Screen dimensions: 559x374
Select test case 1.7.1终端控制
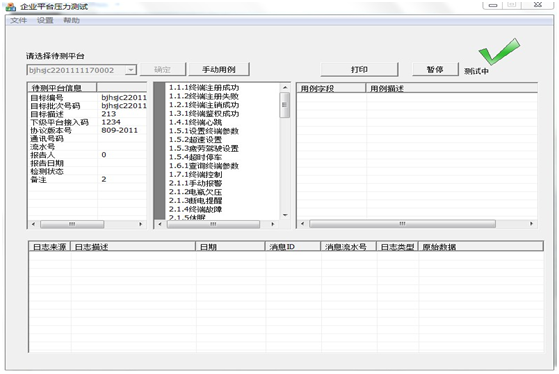[x=195, y=174]
